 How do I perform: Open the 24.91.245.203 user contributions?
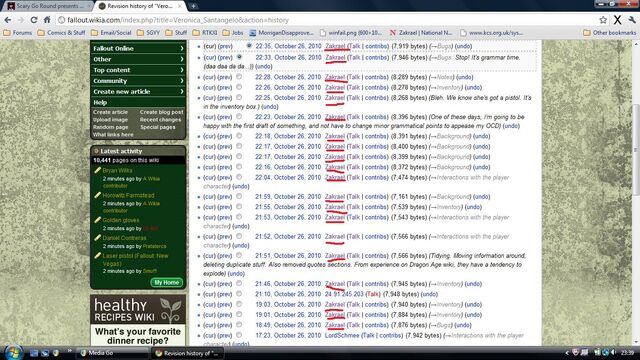pyautogui.click(x=344, y=294)
